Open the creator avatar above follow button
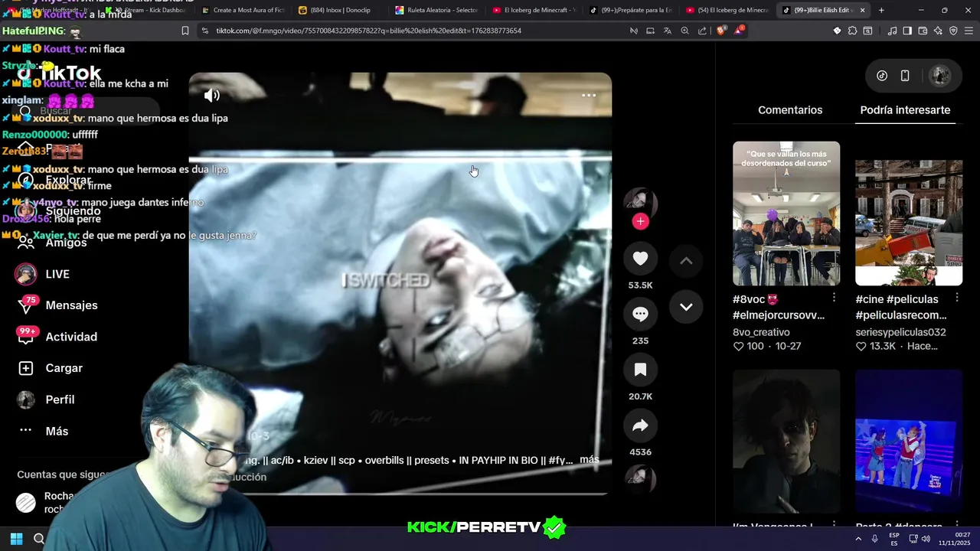This screenshot has height=551, width=980. click(x=640, y=201)
